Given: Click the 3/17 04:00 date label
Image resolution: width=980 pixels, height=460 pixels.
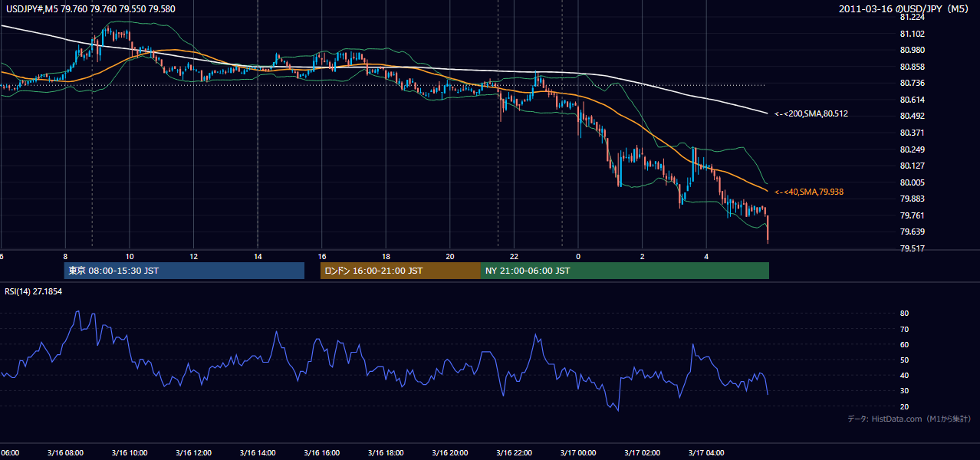Looking at the screenshot, I should pos(706,452).
